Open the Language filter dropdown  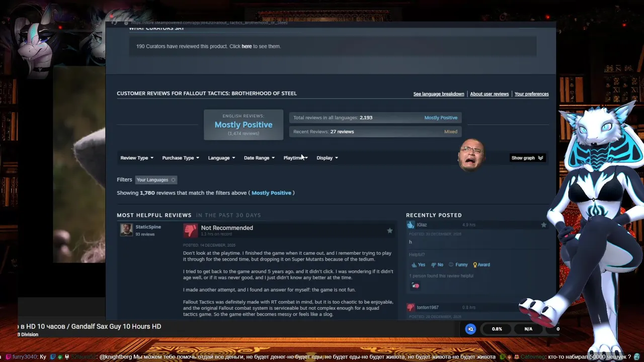222,158
